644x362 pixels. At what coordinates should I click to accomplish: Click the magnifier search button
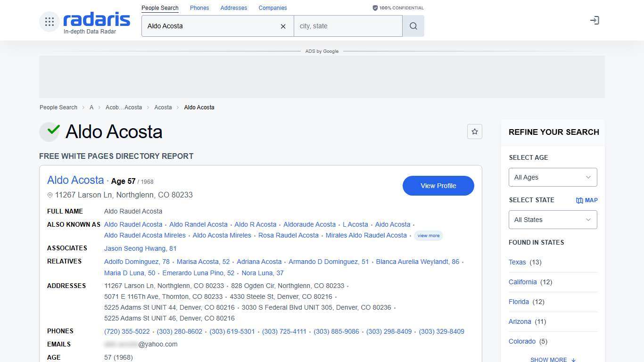(x=413, y=26)
